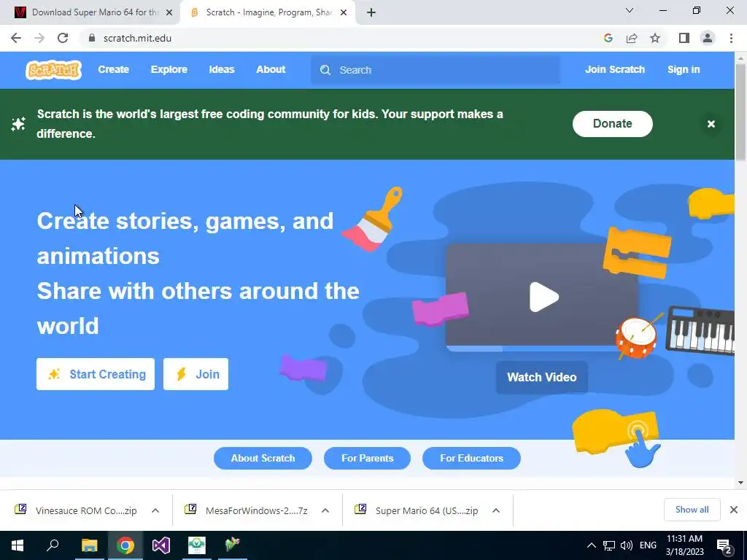View site information via lock icon
This screenshot has height=560, width=747.
(92, 38)
